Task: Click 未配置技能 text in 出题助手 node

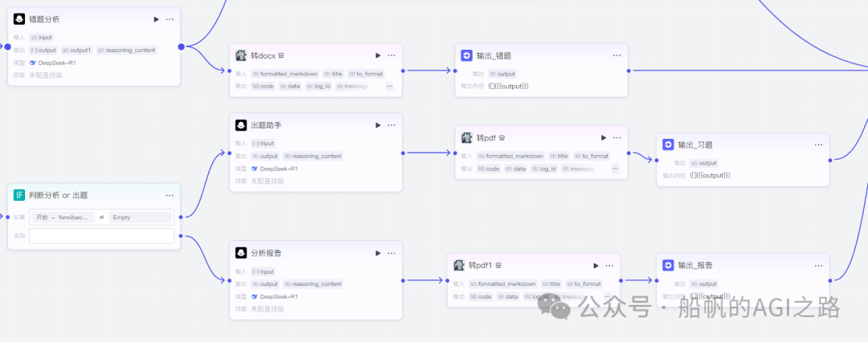Action: [268, 181]
